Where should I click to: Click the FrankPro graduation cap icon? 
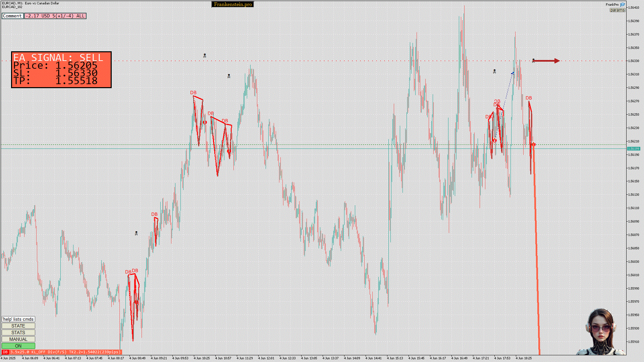pos(623,5)
